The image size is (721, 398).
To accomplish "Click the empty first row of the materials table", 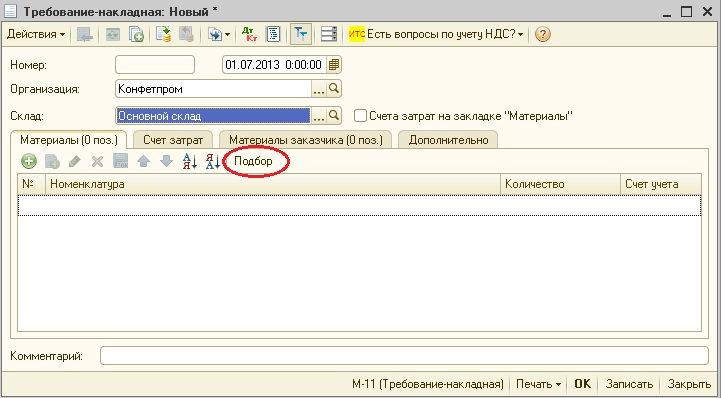I will [x=360, y=205].
